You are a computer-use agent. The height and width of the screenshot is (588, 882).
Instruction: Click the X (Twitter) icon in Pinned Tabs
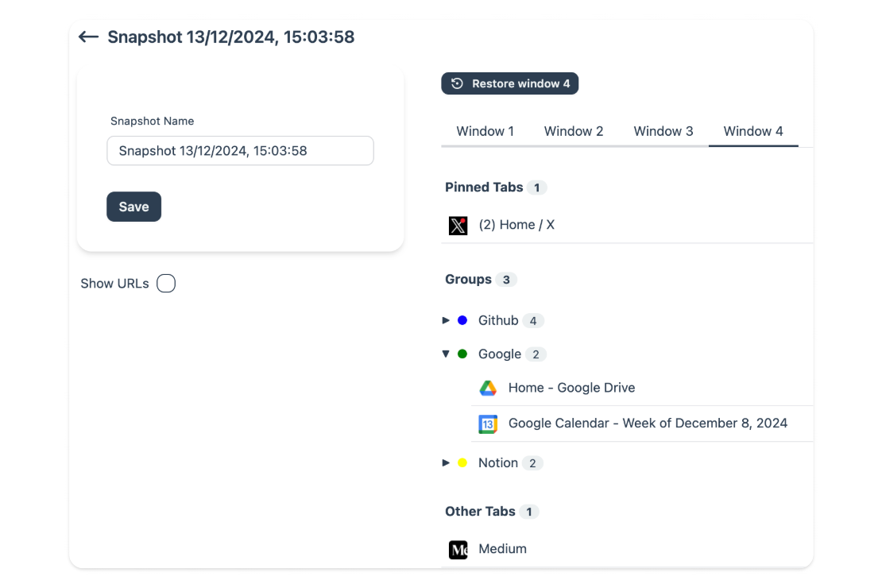(x=458, y=225)
